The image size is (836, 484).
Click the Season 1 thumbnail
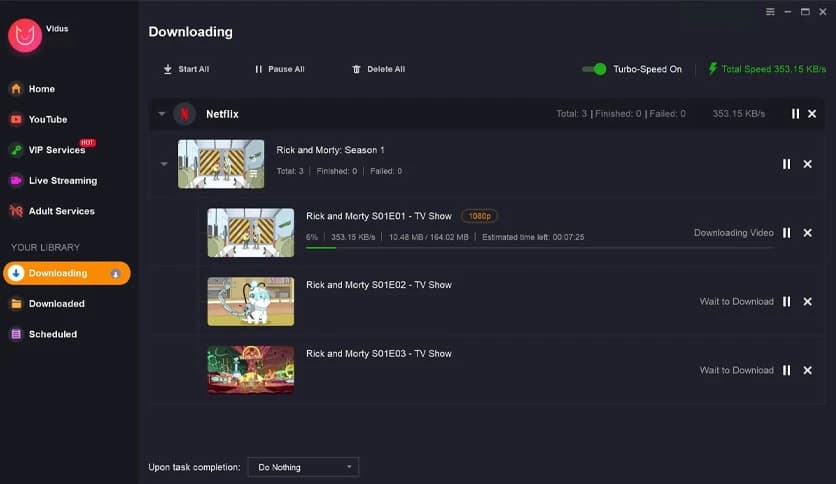tap(221, 164)
